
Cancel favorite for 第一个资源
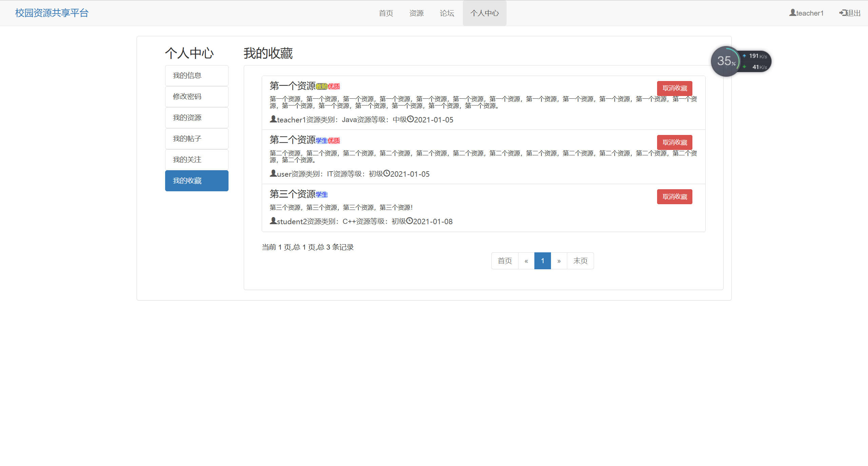[x=674, y=88]
